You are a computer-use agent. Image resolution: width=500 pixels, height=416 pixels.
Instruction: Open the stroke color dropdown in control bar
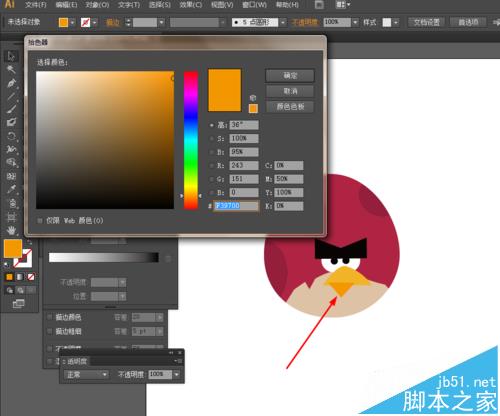pos(95,23)
